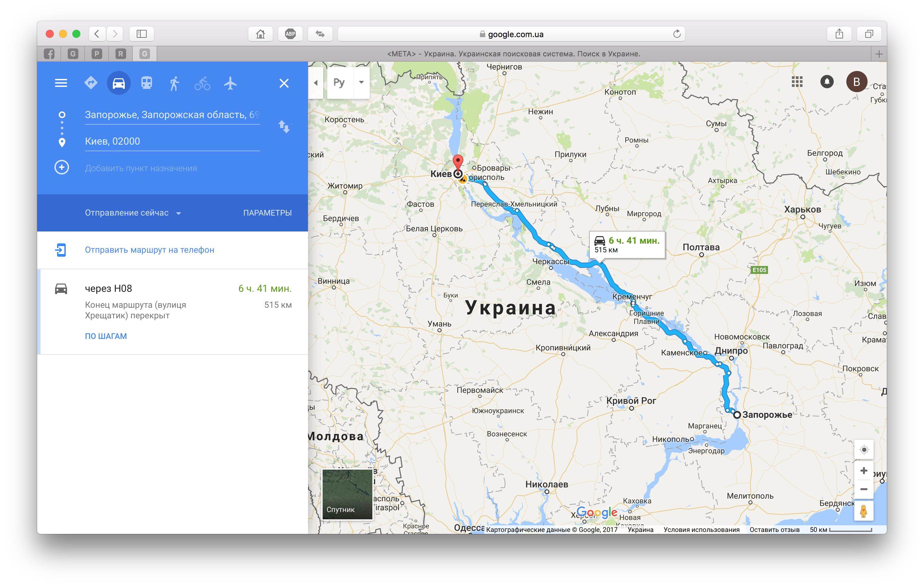
Task: Click the 'Украина' footer link
Action: click(640, 530)
